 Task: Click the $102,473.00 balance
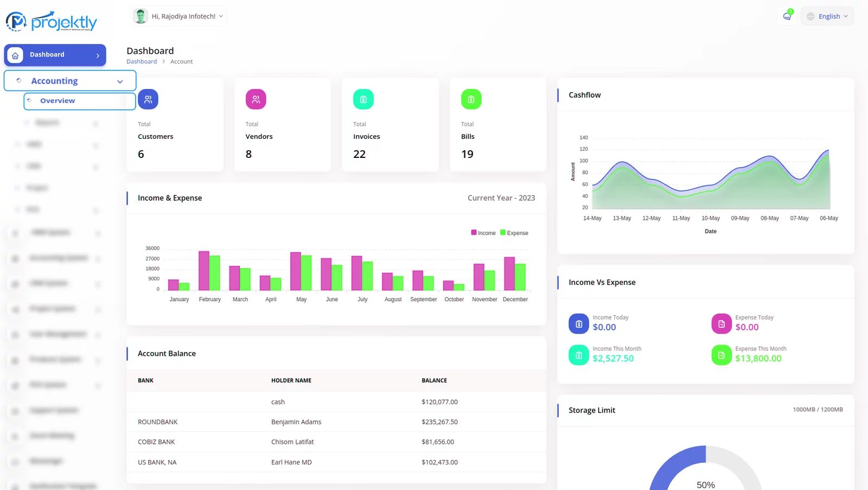coord(439,462)
